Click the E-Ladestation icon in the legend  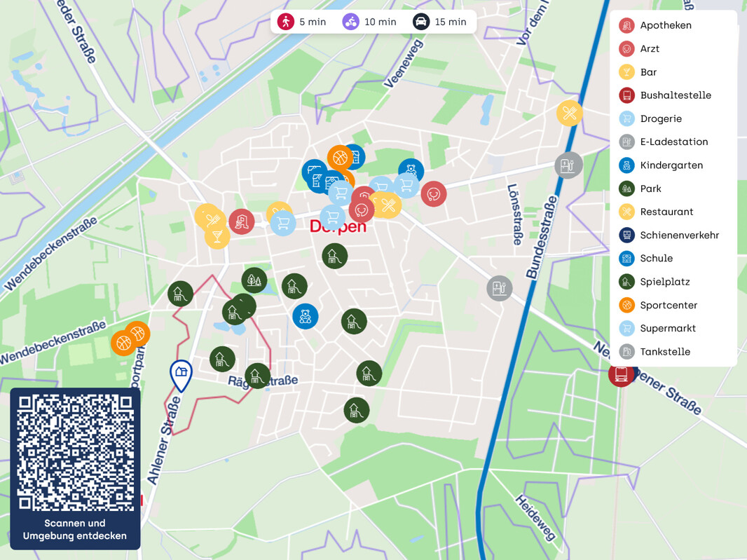[626, 142]
